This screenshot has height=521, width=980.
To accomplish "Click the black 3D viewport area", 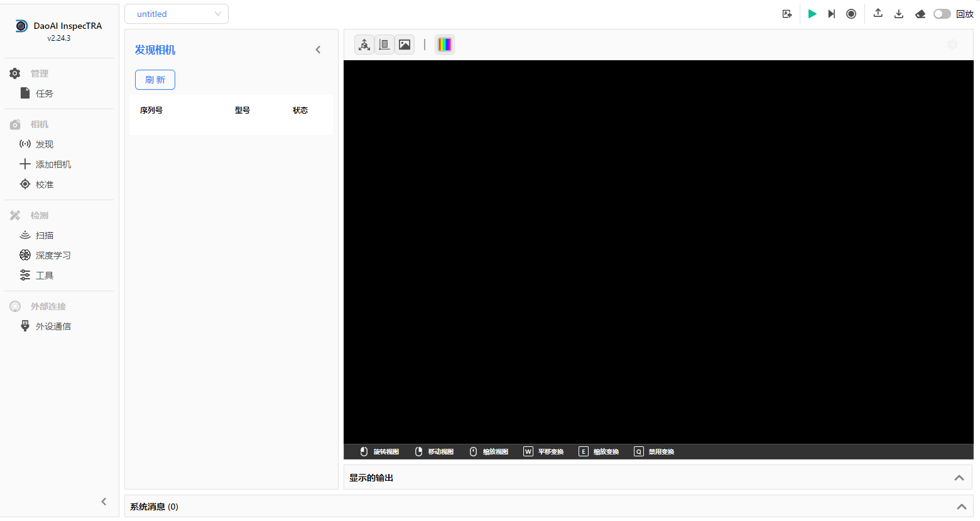I will [658, 252].
